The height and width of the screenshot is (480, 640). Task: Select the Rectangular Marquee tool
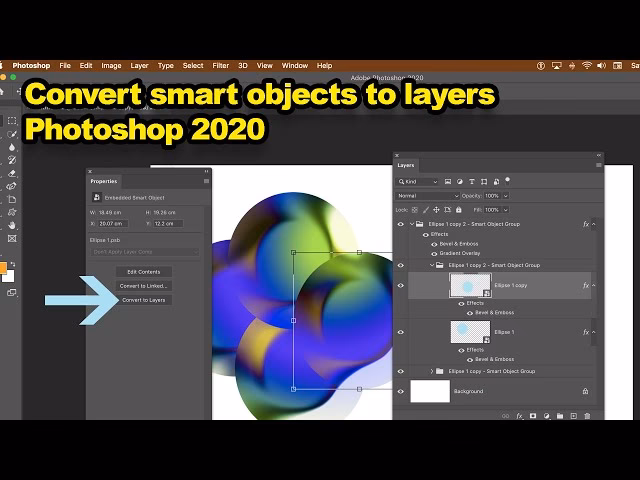click(12, 121)
